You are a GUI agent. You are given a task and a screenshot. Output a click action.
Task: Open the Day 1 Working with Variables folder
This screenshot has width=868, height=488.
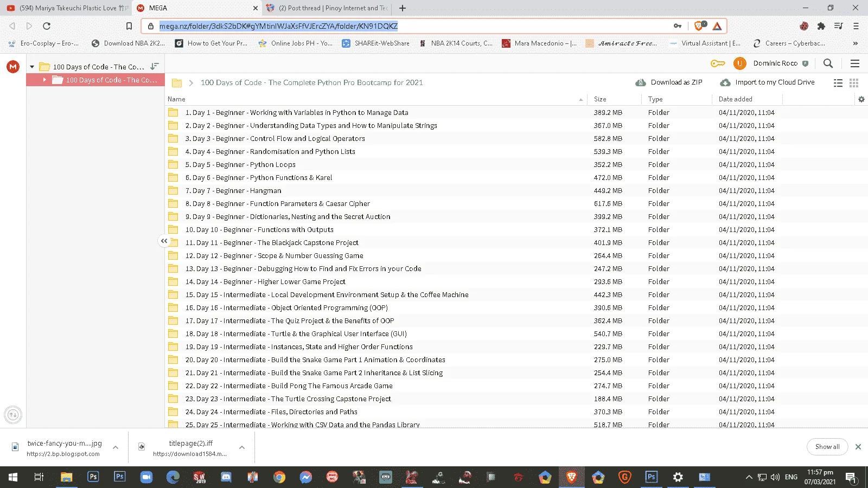297,113
